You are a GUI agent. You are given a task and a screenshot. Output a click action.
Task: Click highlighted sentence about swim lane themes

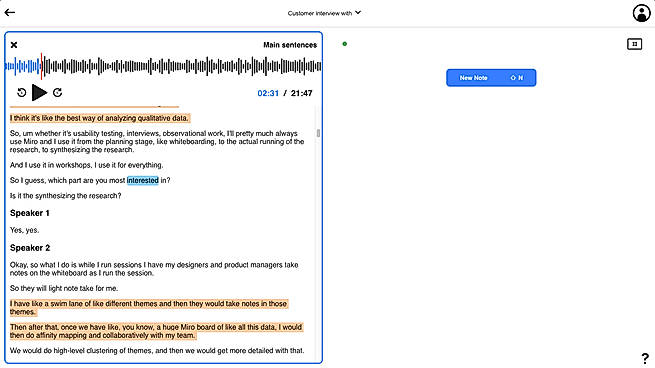tap(149, 308)
